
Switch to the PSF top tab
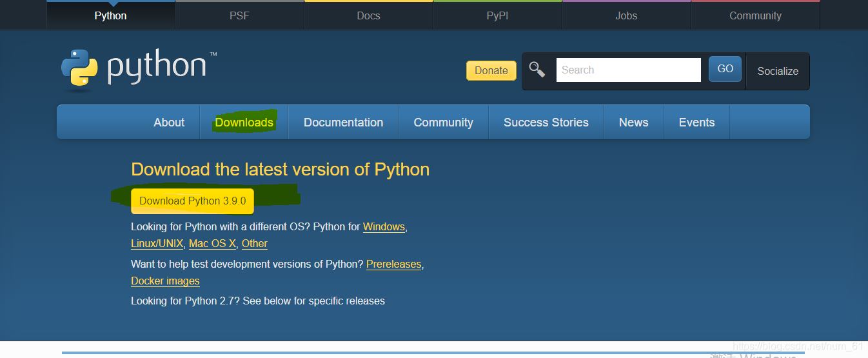click(239, 15)
